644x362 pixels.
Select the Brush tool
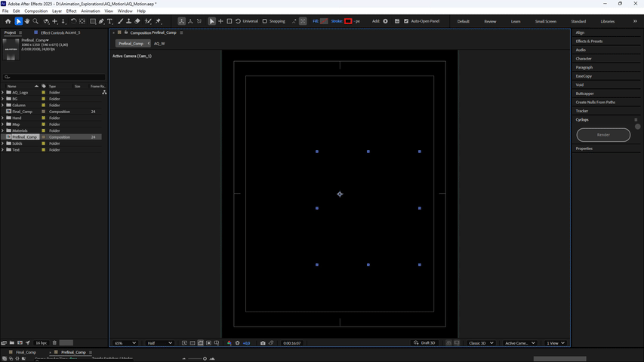point(120,21)
